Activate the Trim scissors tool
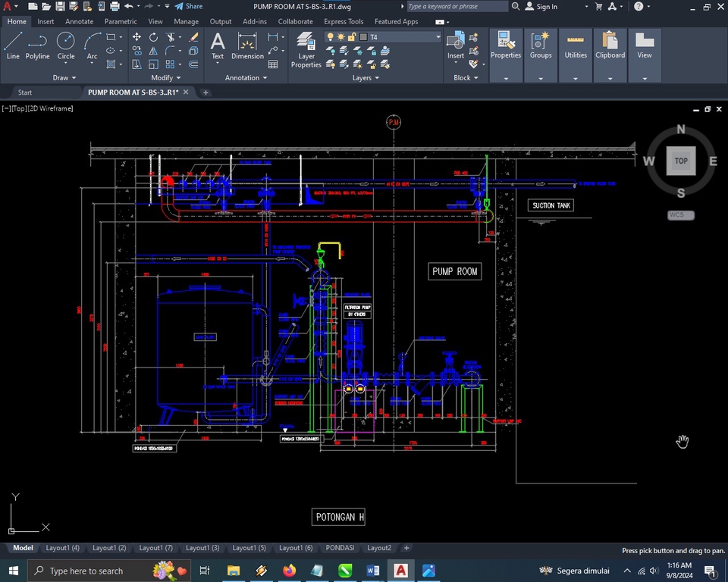This screenshot has height=582, width=728. (x=171, y=36)
